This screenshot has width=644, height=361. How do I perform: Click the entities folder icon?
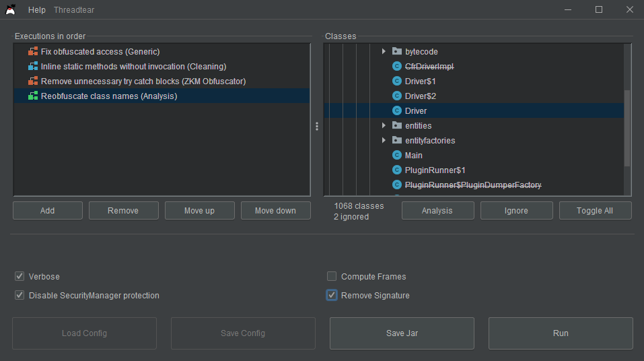click(x=397, y=125)
